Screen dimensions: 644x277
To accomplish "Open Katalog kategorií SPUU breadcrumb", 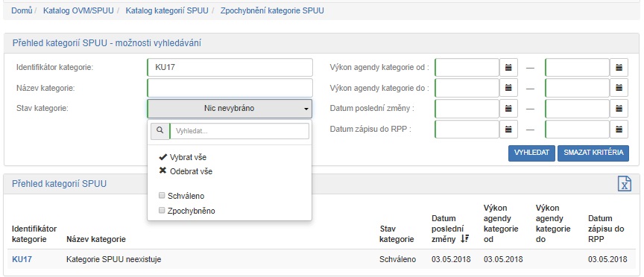I will 167,10.
